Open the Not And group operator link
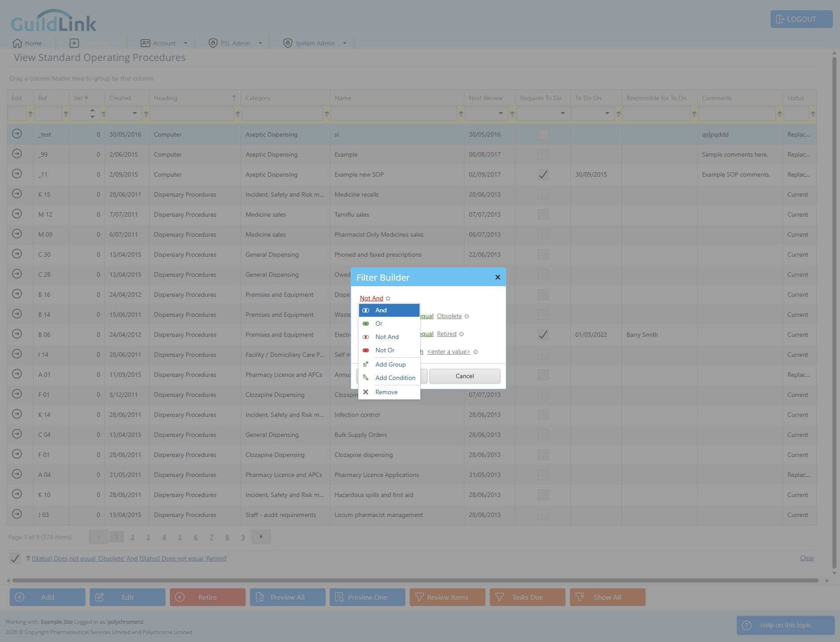This screenshot has height=642, width=840. [x=372, y=298]
